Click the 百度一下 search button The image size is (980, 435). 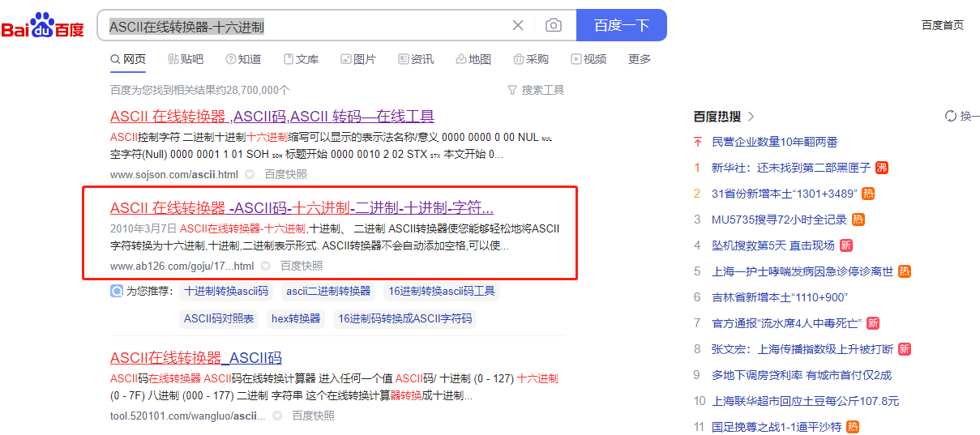pos(622,25)
